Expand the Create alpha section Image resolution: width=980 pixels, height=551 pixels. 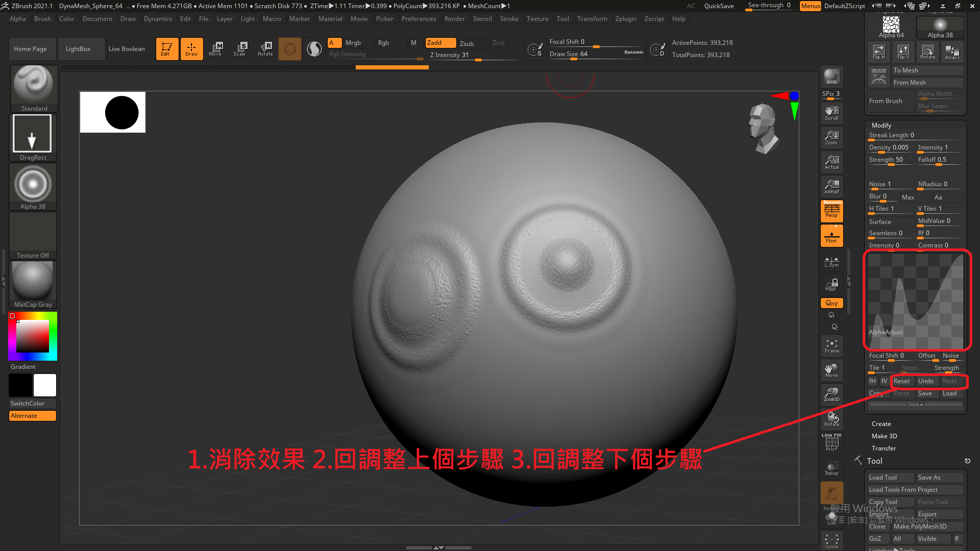click(881, 424)
